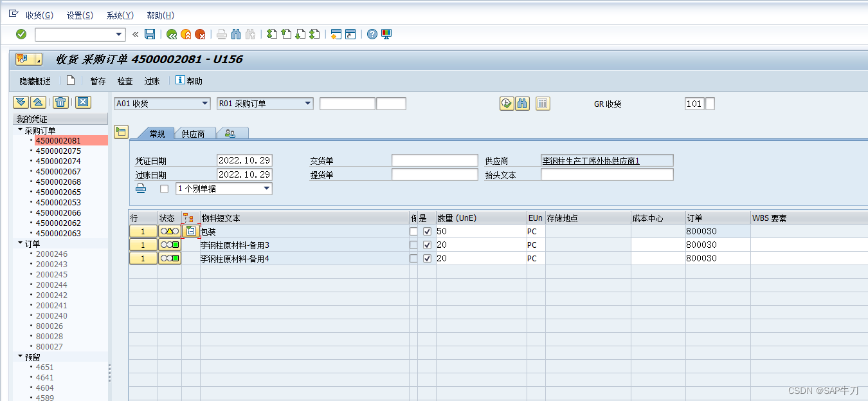
Task: Open the 设置(S) menu
Action: [x=80, y=15]
